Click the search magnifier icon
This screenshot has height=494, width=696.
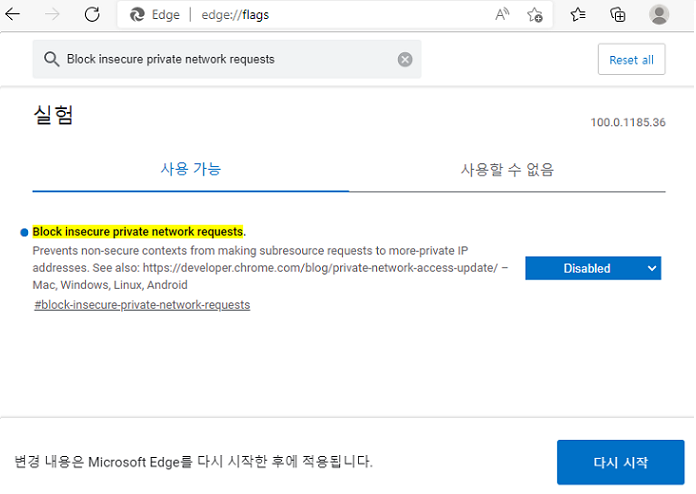pyautogui.click(x=51, y=59)
